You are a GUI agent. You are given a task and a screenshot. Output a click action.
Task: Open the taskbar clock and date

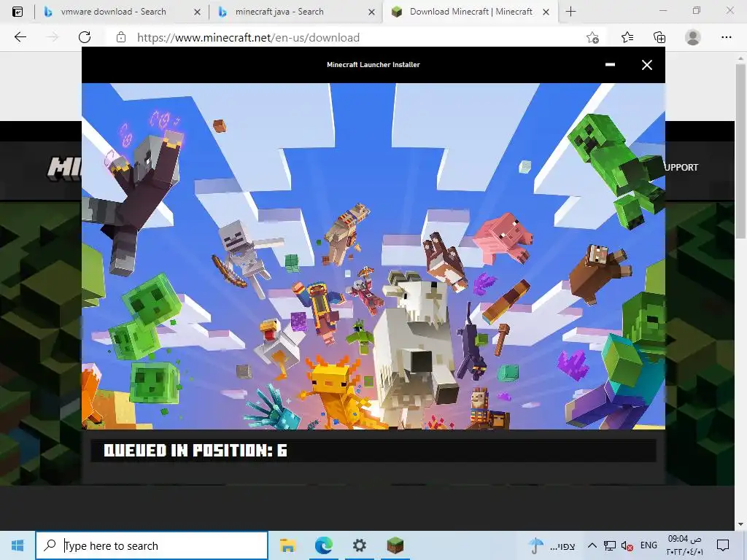[684, 545]
